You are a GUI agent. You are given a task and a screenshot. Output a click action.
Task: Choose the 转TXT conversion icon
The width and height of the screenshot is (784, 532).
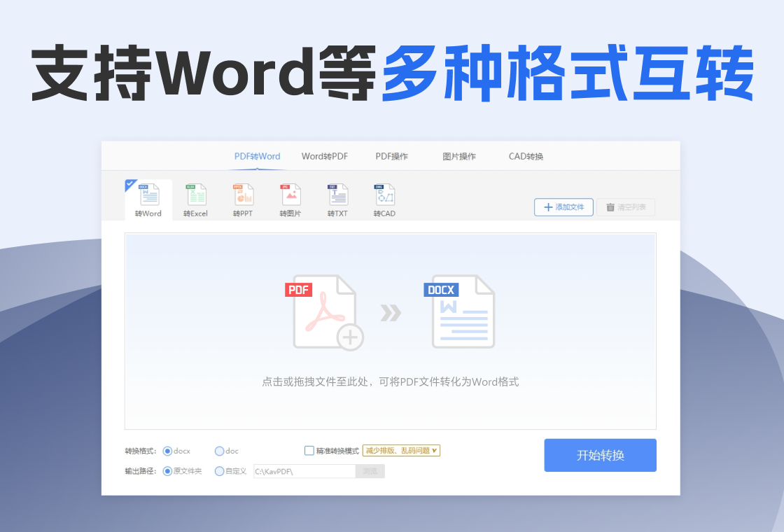pyautogui.click(x=337, y=200)
